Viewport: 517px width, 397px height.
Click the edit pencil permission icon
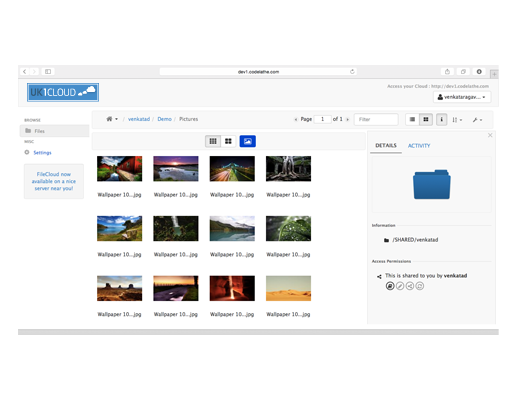[x=400, y=286]
